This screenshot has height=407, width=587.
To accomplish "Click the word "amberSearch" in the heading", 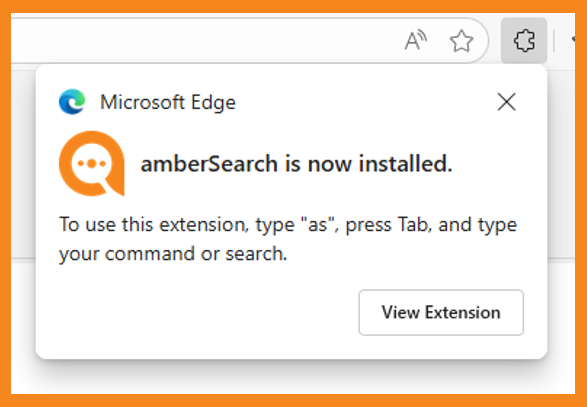I will [x=209, y=164].
